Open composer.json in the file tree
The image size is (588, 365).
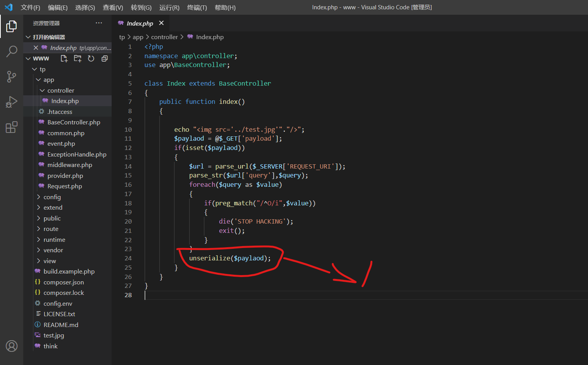[x=64, y=282]
